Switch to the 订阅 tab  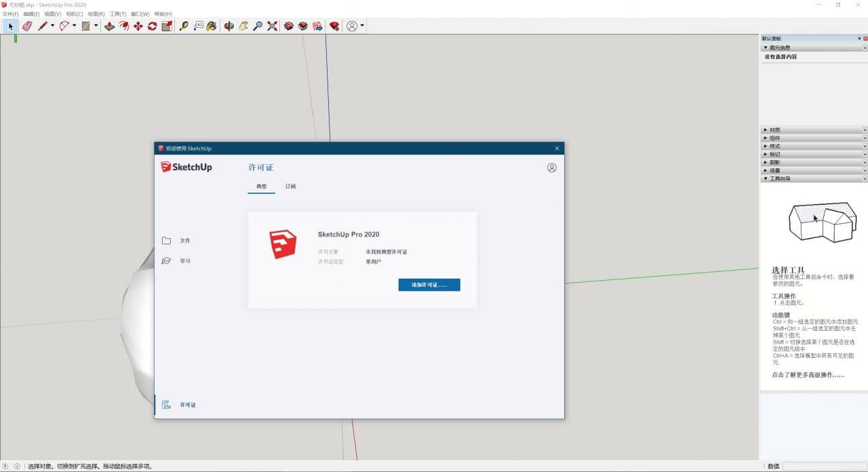tap(290, 186)
